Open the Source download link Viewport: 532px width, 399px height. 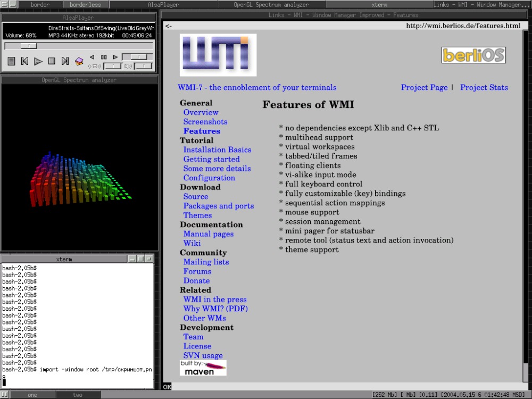click(x=196, y=196)
